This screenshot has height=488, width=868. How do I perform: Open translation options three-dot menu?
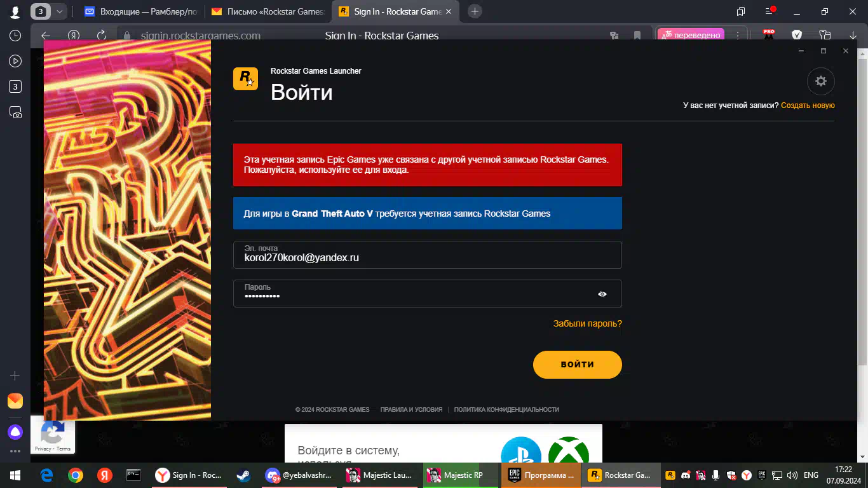tap(737, 36)
